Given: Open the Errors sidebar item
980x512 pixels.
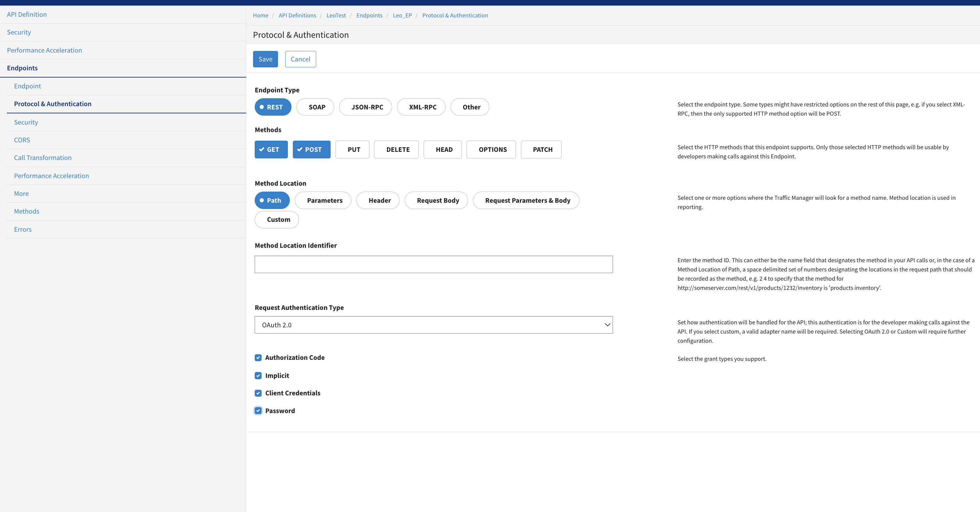Looking at the screenshot, I should click(22, 229).
